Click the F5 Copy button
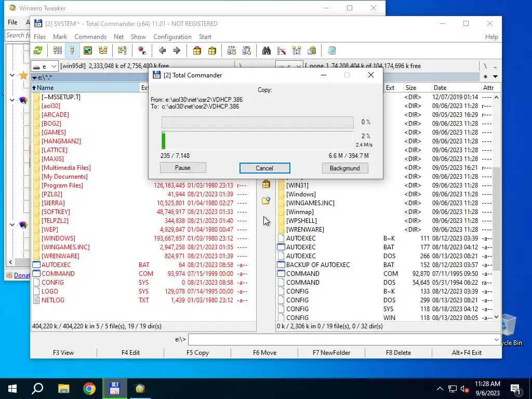 (197, 353)
